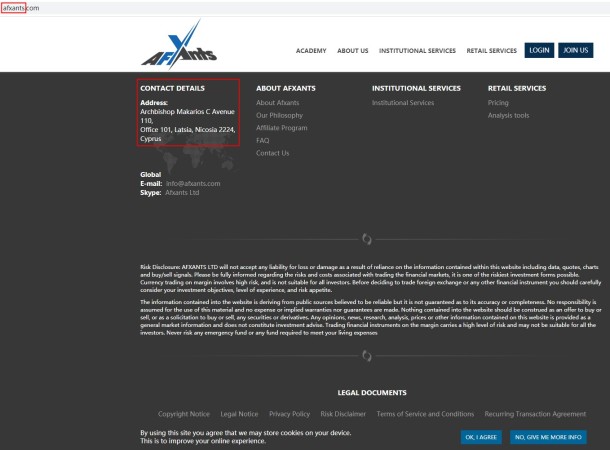Open the About Us menu item
The height and width of the screenshot is (450, 610).
click(x=352, y=51)
